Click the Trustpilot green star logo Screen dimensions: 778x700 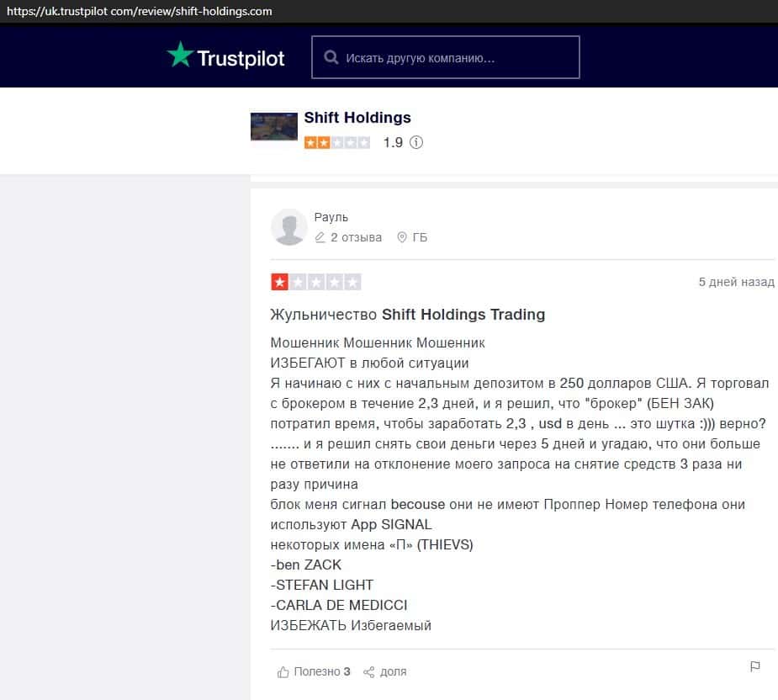click(x=180, y=55)
